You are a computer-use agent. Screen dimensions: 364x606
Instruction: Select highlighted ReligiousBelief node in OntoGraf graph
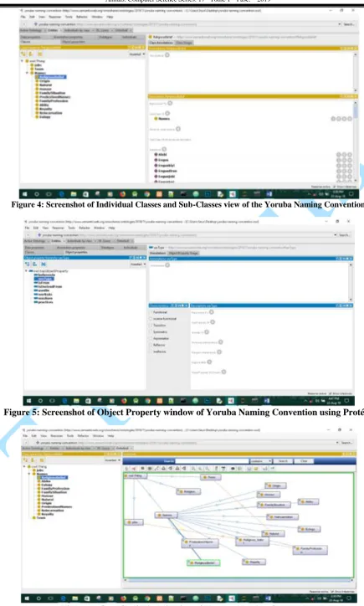pyautogui.click(x=203, y=562)
